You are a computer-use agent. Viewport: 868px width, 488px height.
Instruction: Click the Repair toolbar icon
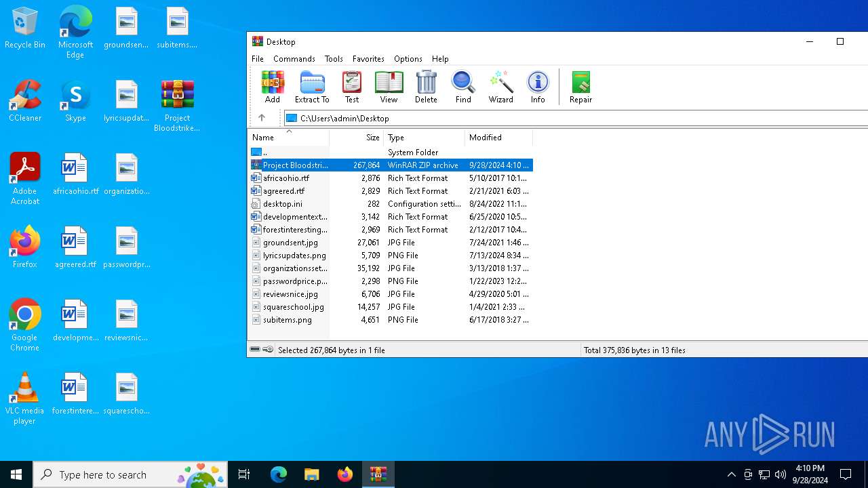[x=580, y=87]
